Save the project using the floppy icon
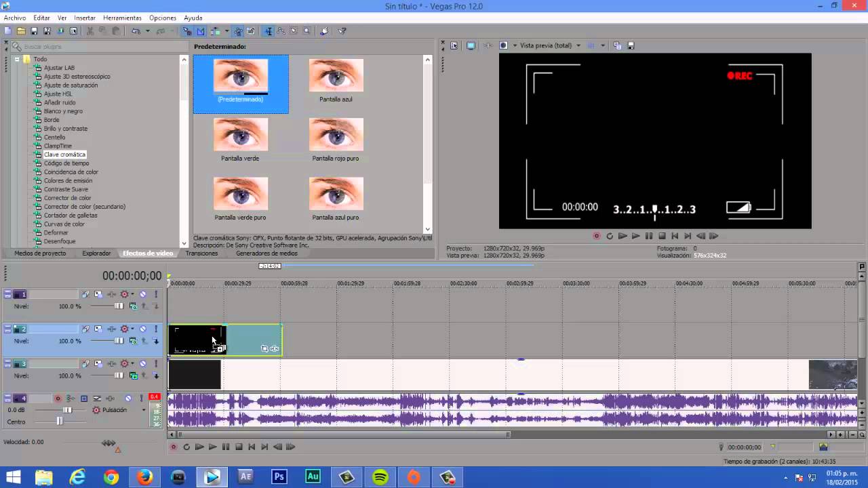This screenshot has height=488, width=868. 34,31
